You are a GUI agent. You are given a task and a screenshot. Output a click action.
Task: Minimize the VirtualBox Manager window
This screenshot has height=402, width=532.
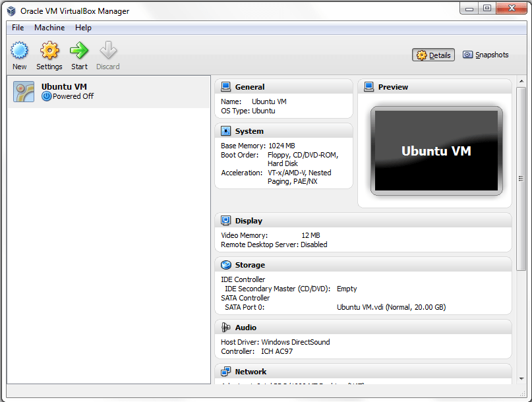tap(469, 9)
